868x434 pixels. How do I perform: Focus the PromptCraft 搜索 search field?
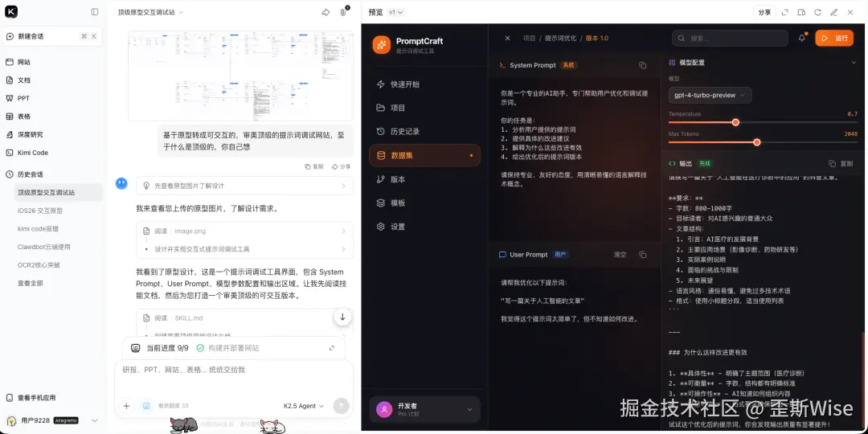[x=730, y=39]
